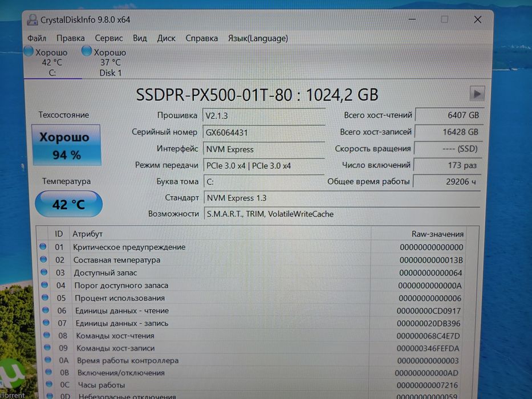Open the Вид menu

click(x=140, y=38)
